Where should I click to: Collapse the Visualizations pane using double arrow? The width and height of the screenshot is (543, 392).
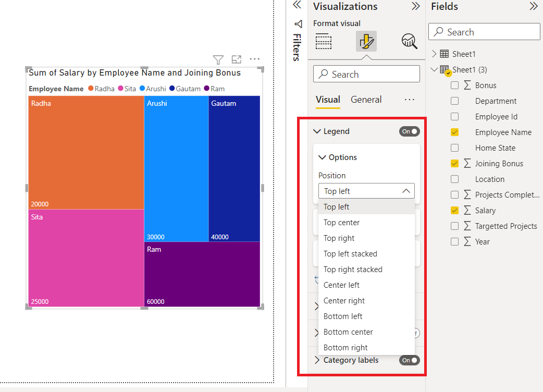pos(415,6)
